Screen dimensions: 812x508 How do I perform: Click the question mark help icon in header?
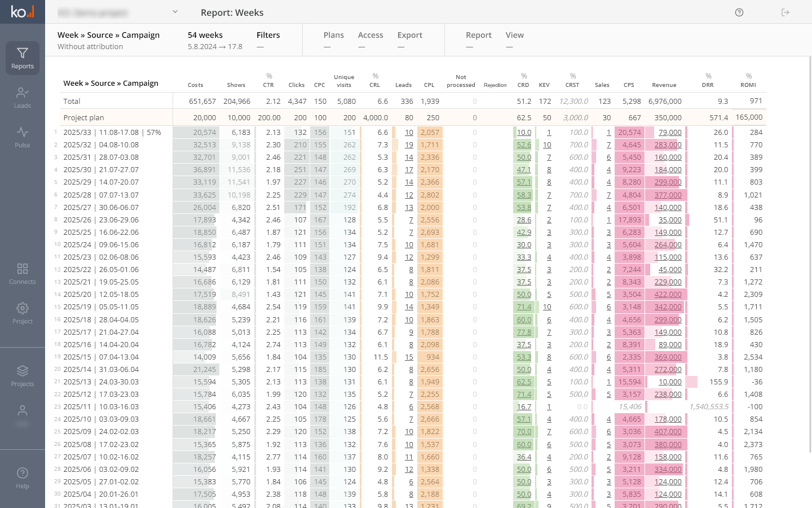pos(739,12)
